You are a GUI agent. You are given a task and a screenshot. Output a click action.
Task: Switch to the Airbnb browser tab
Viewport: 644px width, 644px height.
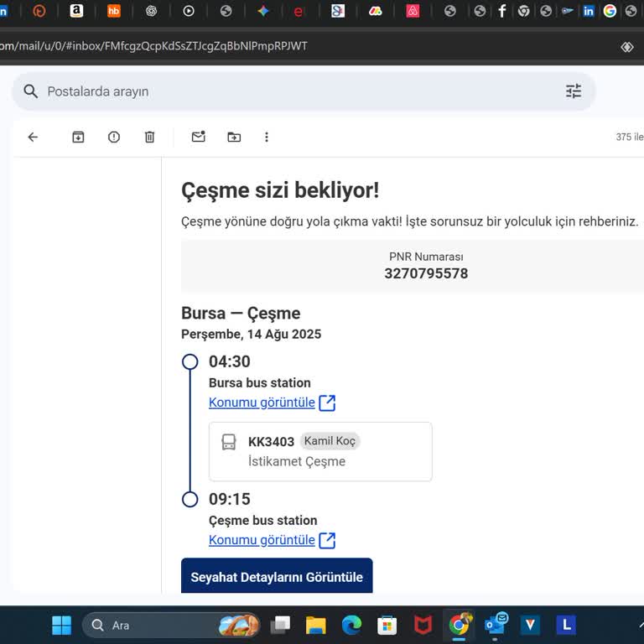pos(413,11)
